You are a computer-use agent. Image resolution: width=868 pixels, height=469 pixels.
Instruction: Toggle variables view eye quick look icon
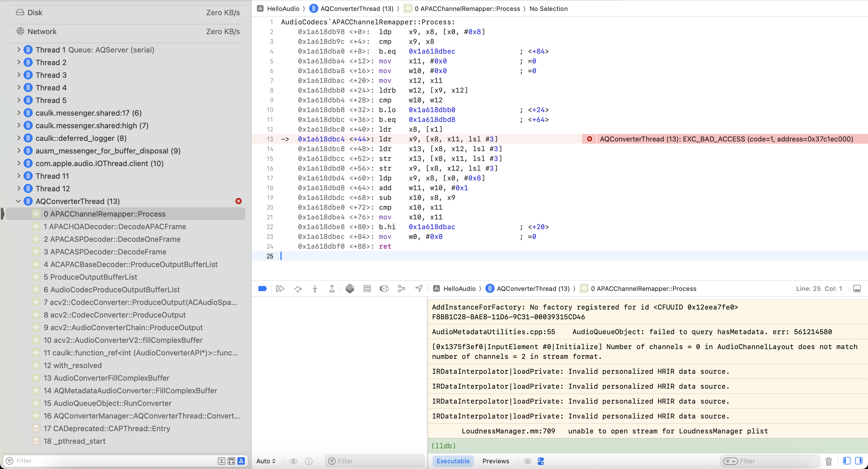(x=293, y=461)
